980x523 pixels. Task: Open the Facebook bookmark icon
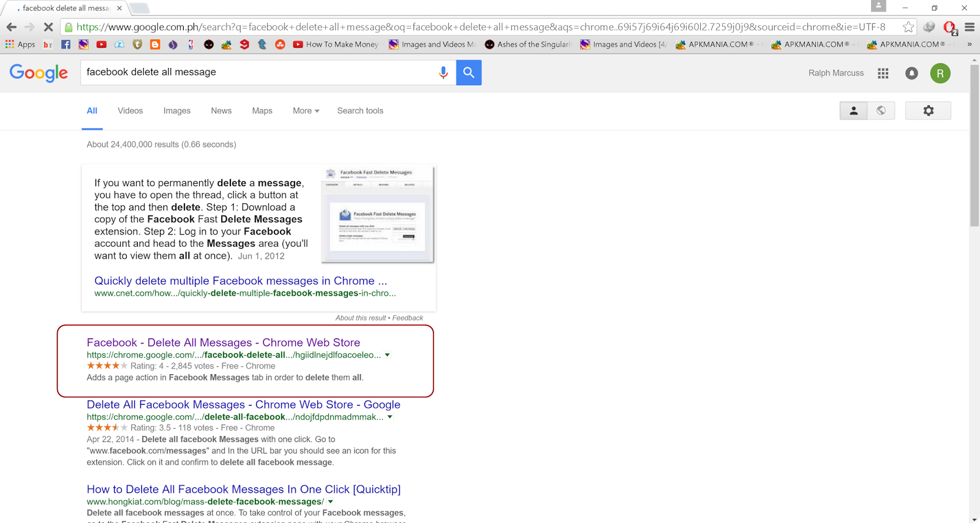[x=66, y=44]
